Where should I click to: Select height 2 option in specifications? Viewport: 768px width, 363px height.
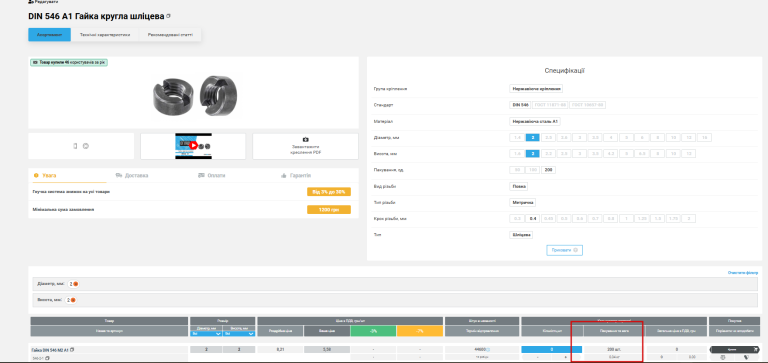532,154
